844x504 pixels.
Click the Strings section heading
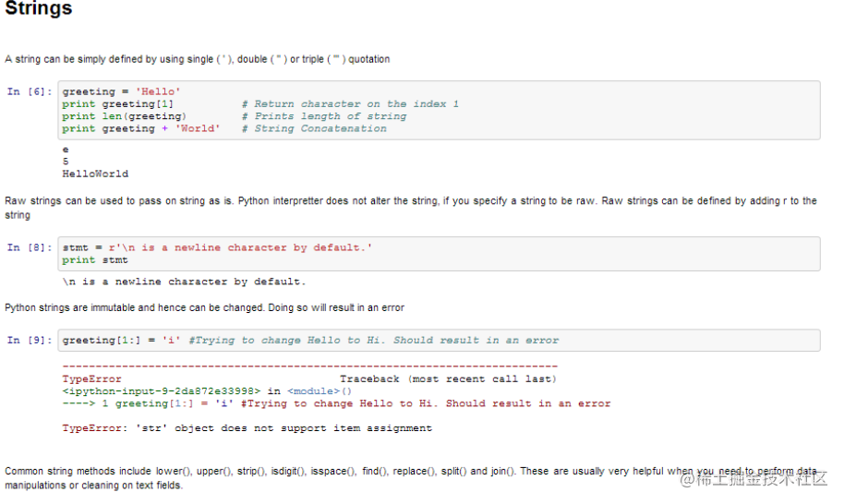[38, 8]
